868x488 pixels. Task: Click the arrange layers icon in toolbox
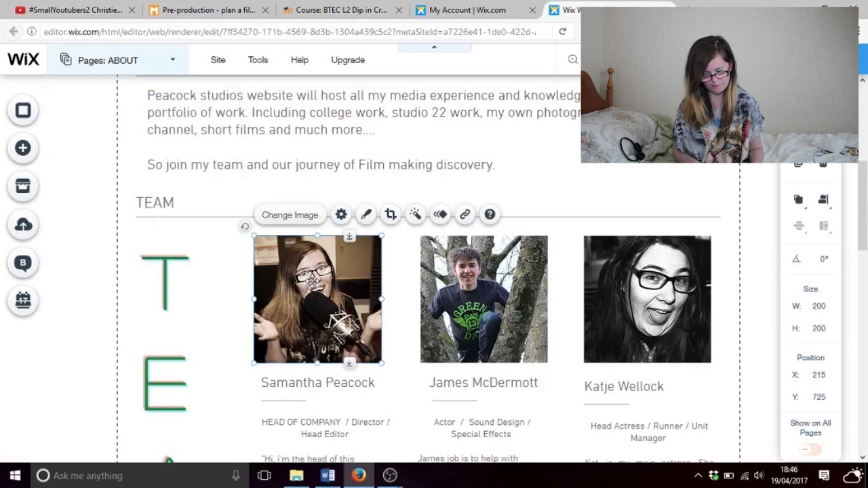click(x=798, y=199)
